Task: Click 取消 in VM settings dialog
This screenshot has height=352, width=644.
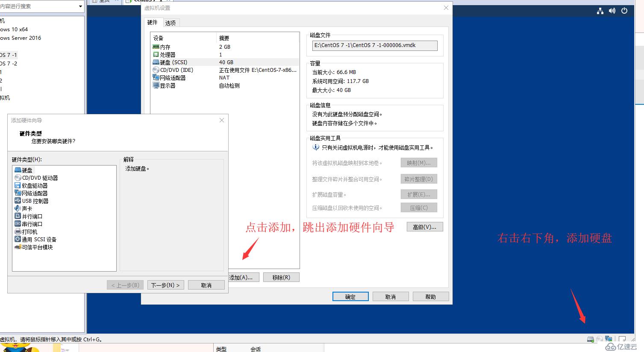Action: [391, 297]
